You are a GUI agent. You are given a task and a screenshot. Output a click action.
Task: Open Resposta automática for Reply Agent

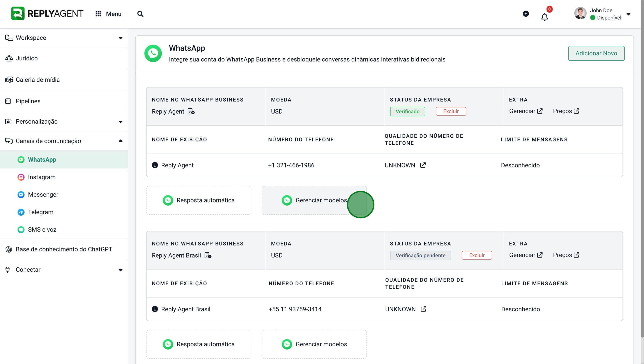click(x=198, y=200)
